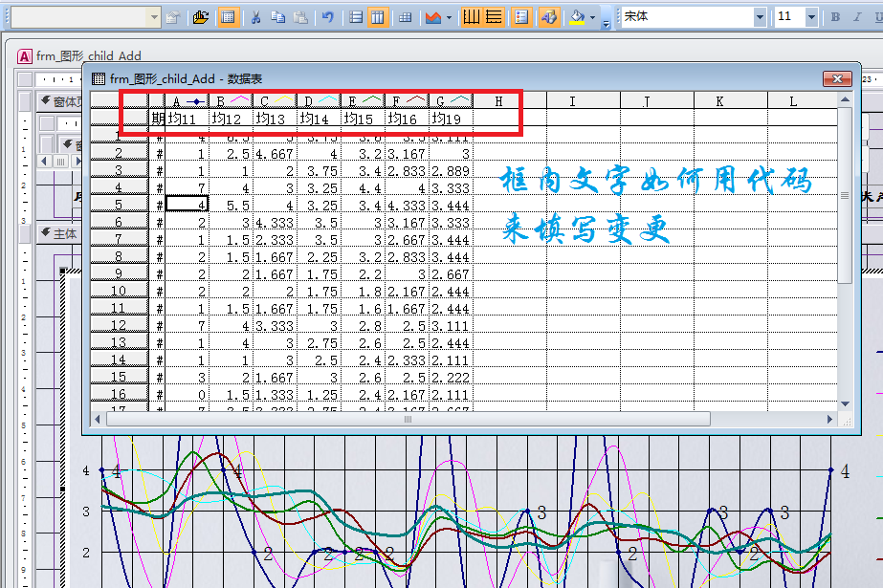Open the font size 11 dropdown

811,17
